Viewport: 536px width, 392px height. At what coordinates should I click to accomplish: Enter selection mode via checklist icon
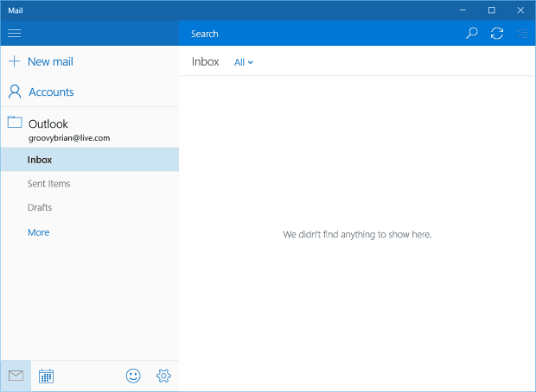pyautogui.click(x=522, y=33)
